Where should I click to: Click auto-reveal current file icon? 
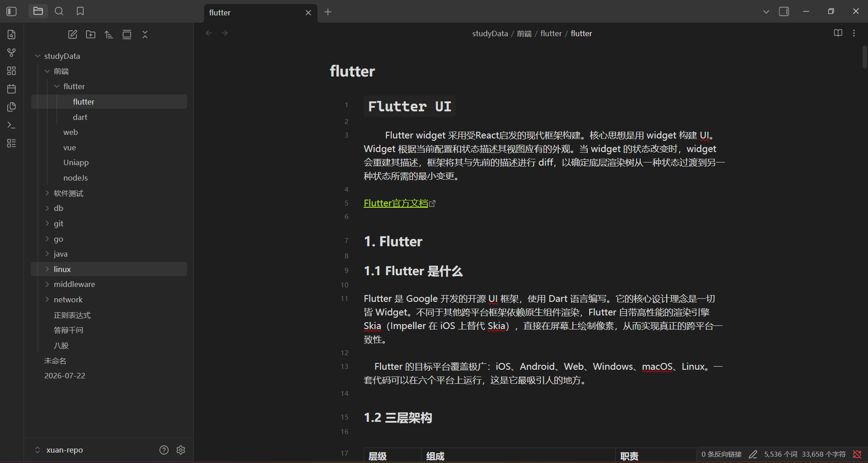[127, 34]
